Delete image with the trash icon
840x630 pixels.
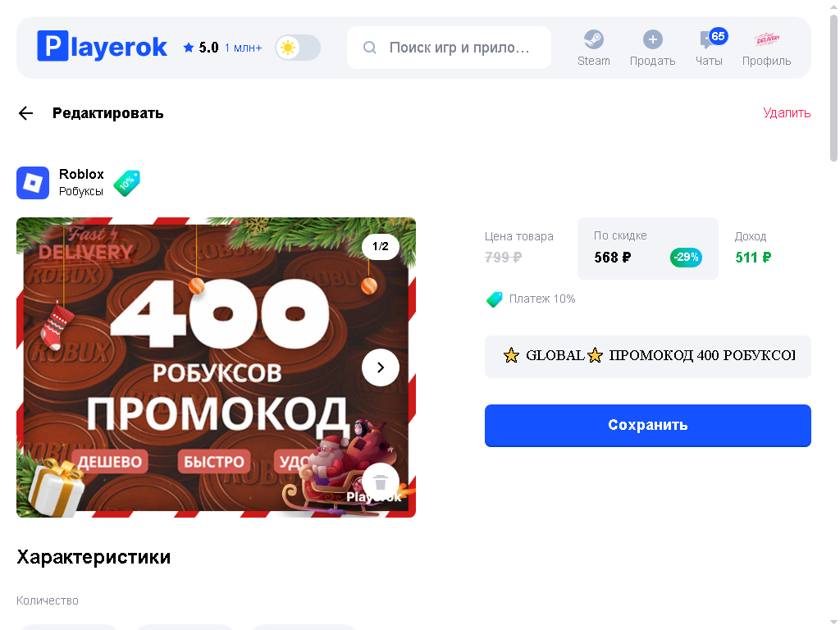pyautogui.click(x=381, y=482)
